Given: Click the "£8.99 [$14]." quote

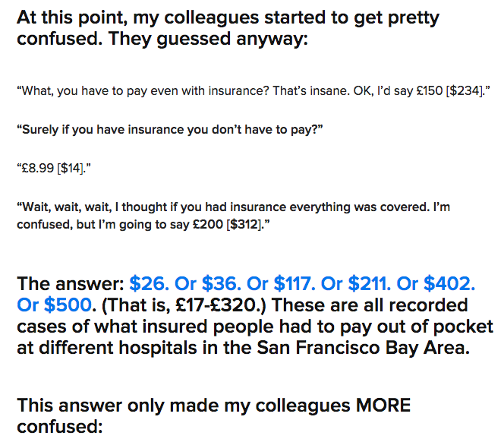Looking at the screenshot, I should (x=54, y=169).
